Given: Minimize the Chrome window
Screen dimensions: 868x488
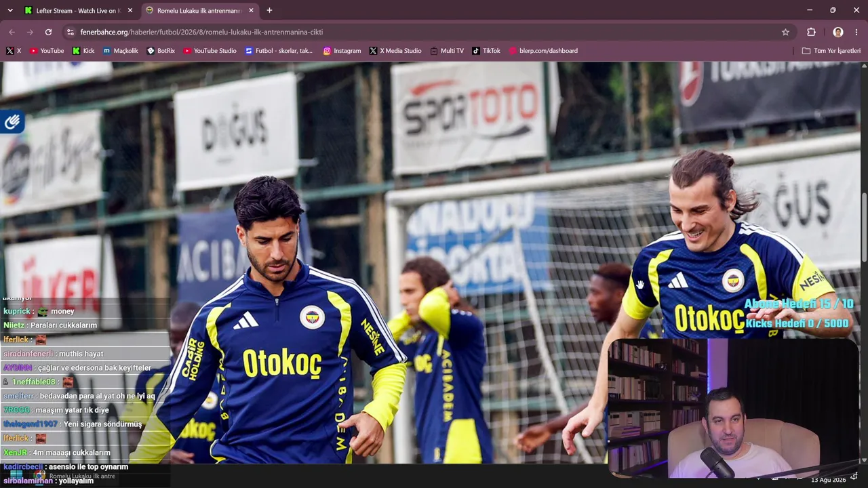Looking at the screenshot, I should (x=810, y=10).
